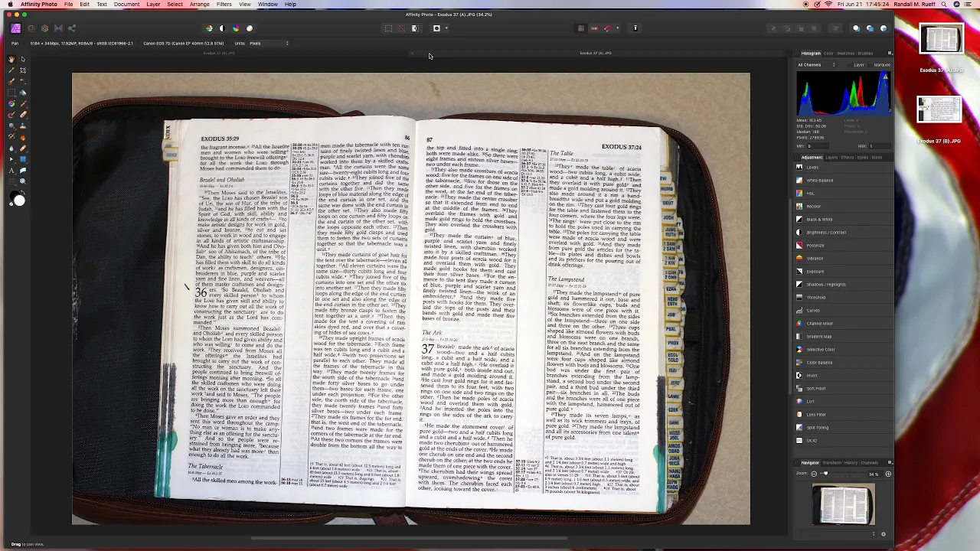Click the white secondary color swatch

pyautogui.click(x=19, y=201)
